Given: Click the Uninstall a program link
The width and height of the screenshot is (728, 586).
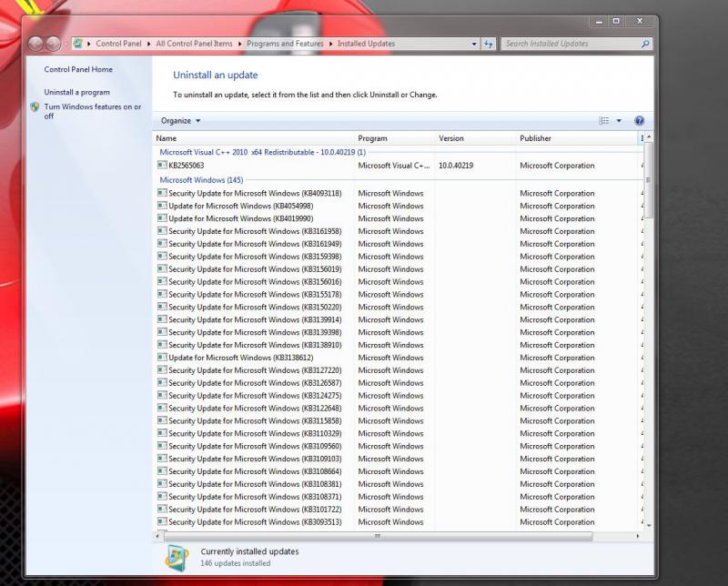Looking at the screenshot, I should click(x=76, y=93).
